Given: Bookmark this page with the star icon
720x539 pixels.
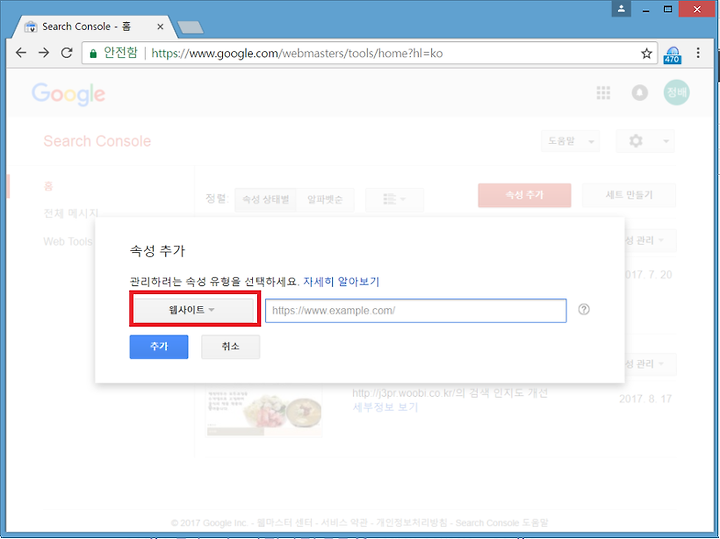Looking at the screenshot, I should (x=647, y=53).
